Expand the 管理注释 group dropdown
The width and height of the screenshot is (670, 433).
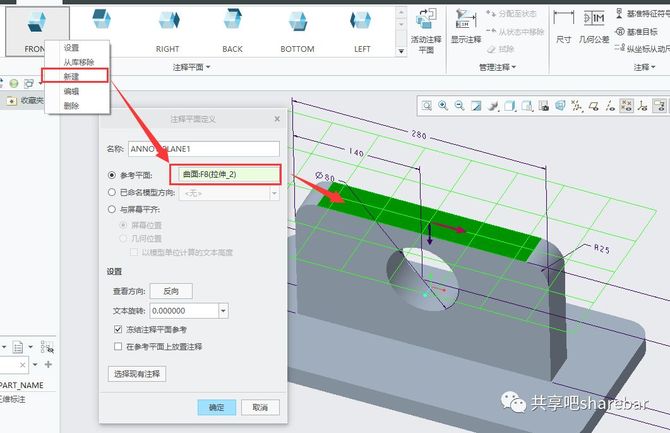pyautogui.click(x=498, y=67)
